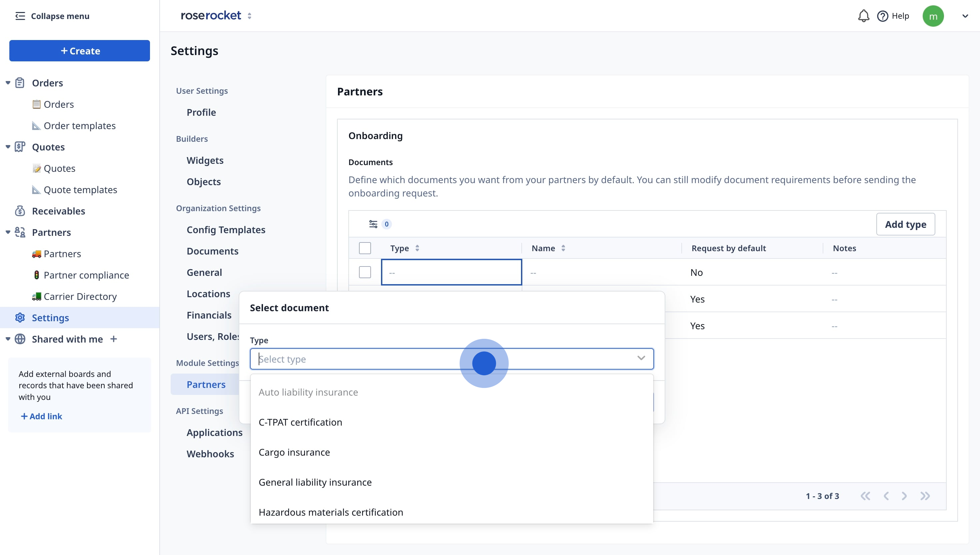Go to last page of table
The width and height of the screenshot is (980, 555).
(925, 496)
